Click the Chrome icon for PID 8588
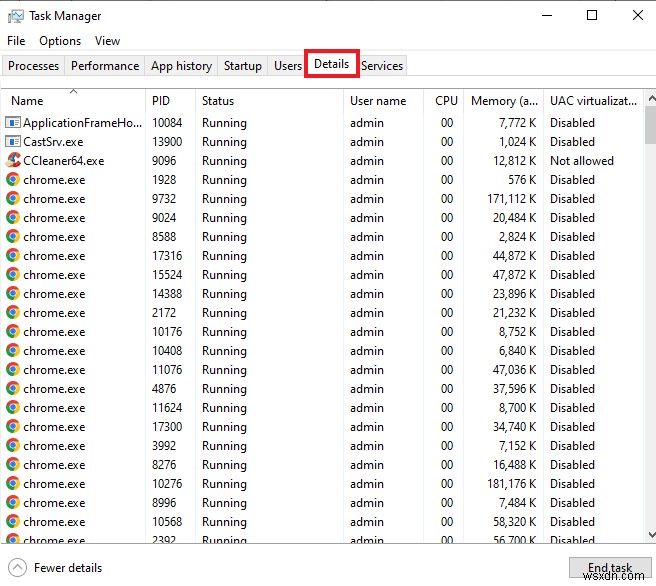The width and height of the screenshot is (656, 586). click(x=13, y=237)
